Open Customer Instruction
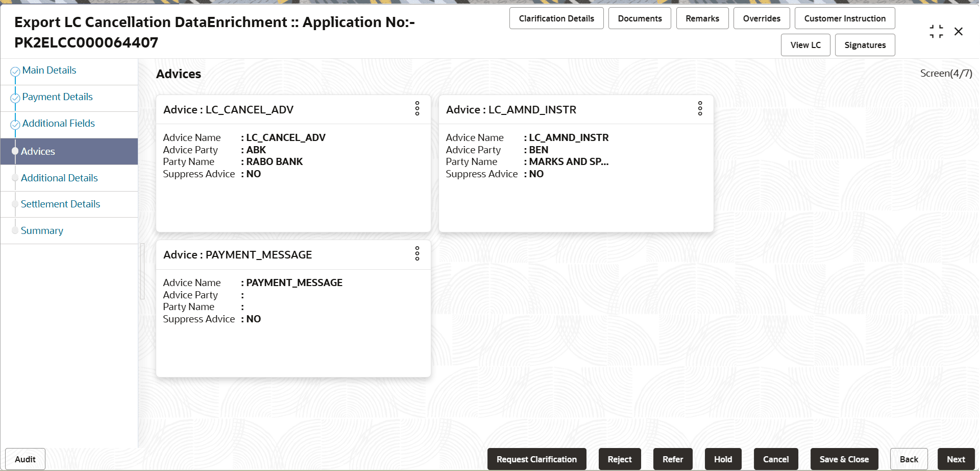 point(845,18)
